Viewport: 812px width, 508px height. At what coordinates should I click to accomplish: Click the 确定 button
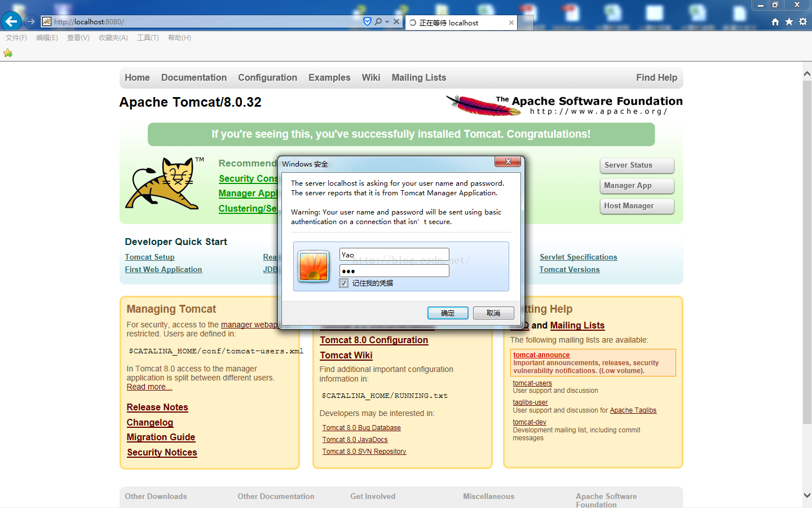tap(448, 313)
